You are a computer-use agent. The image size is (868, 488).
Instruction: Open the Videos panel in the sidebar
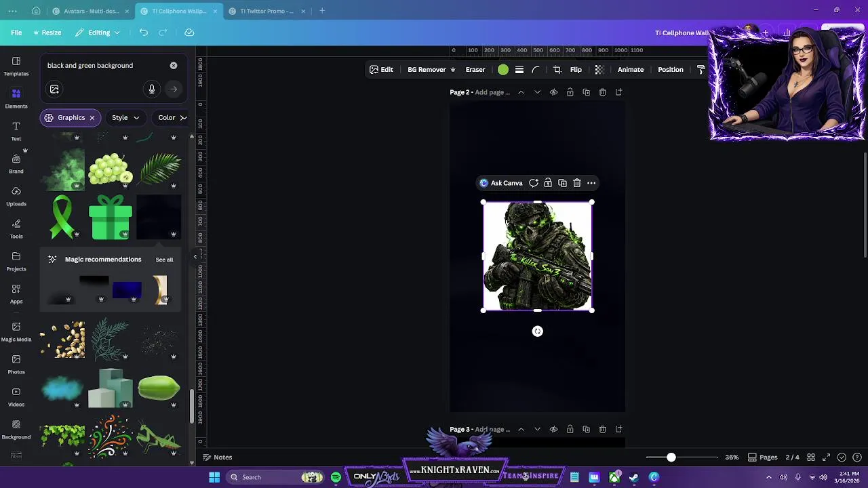click(x=16, y=396)
